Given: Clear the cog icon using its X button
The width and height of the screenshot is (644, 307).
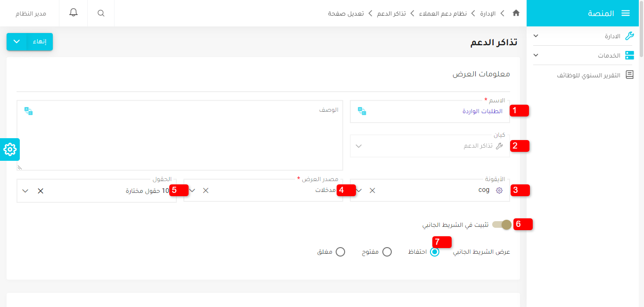Looking at the screenshot, I should coord(372,191).
